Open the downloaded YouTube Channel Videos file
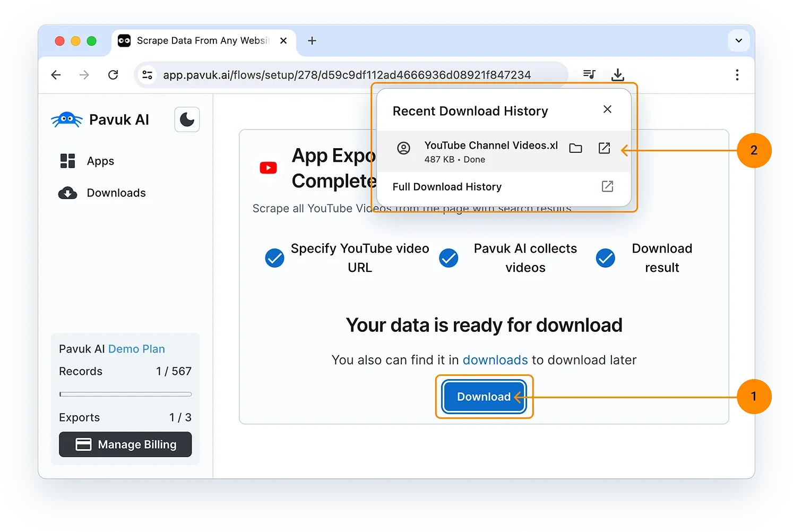The height and width of the screenshot is (532, 793). pyautogui.click(x=604, y=148)
